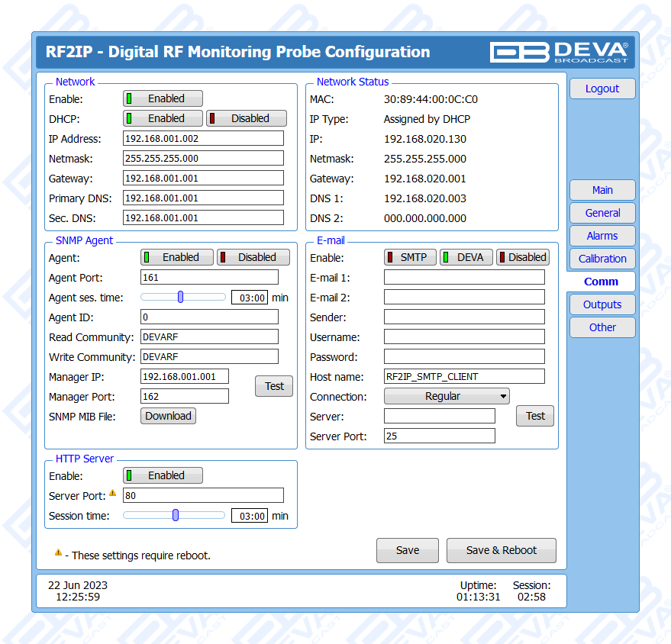Download the SNMP MIB file

coord(168,416)
